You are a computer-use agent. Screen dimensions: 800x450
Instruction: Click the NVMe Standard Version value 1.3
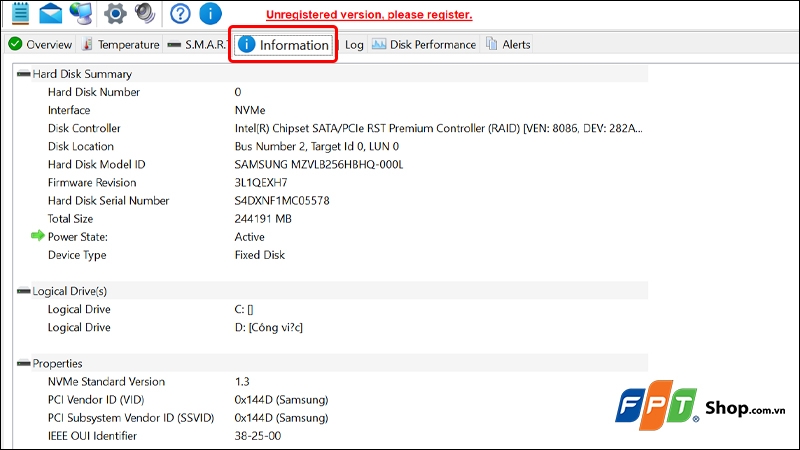click(242, 382)
